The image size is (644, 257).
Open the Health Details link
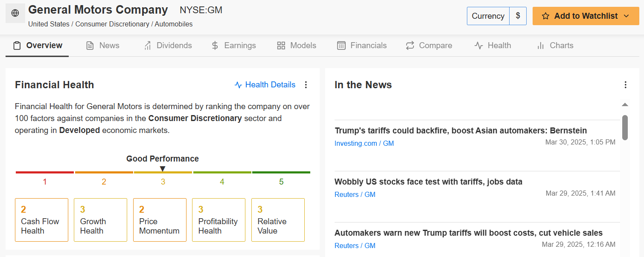pos(265,85)
